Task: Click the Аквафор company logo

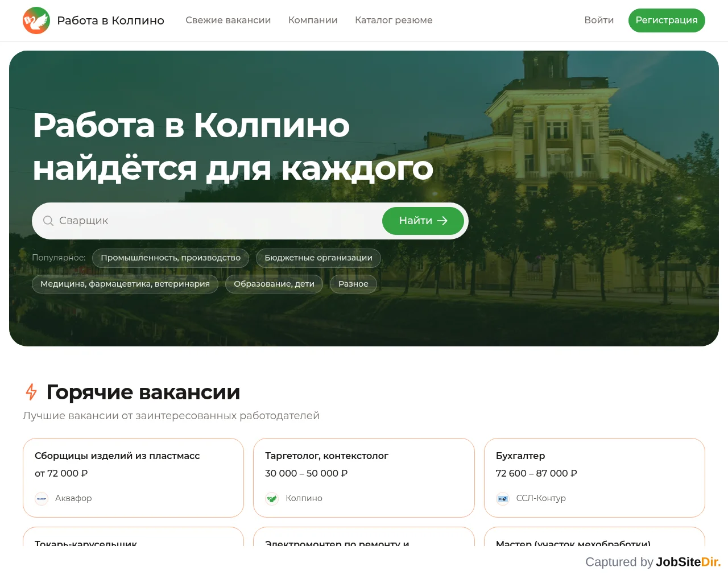Action: point(42,499)
